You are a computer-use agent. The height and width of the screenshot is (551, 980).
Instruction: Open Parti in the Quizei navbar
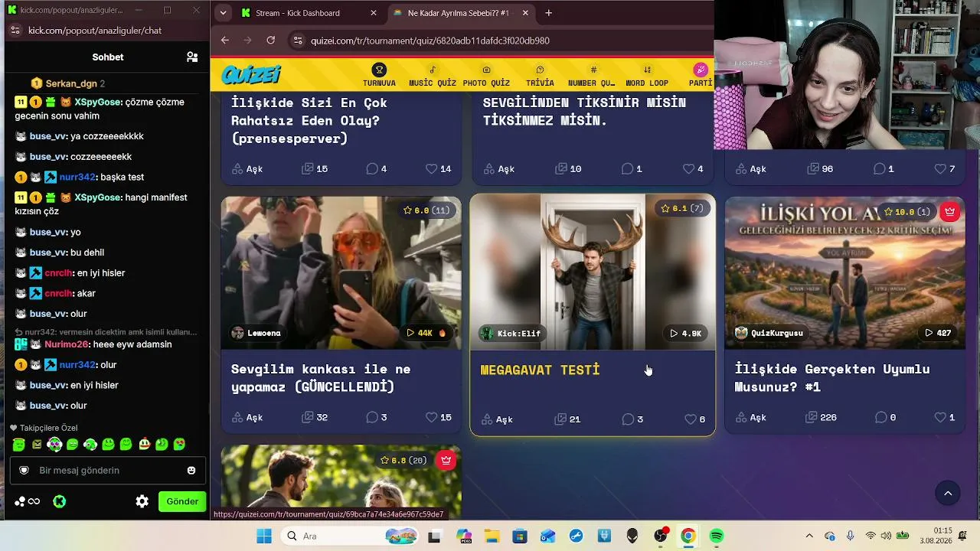[x=701, y=75]
